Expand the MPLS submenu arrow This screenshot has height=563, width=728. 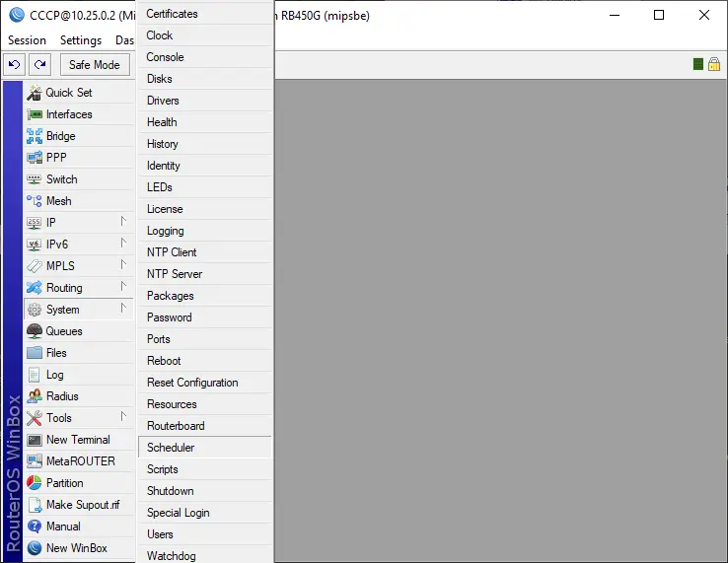click(123, 264)
